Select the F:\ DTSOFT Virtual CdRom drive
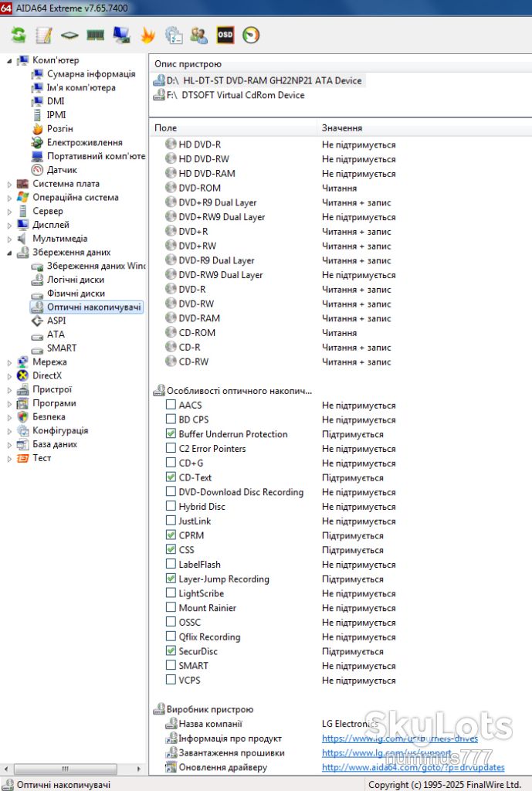Image resolution: width=532 pixels, height=791 pixels. point(229,95)
